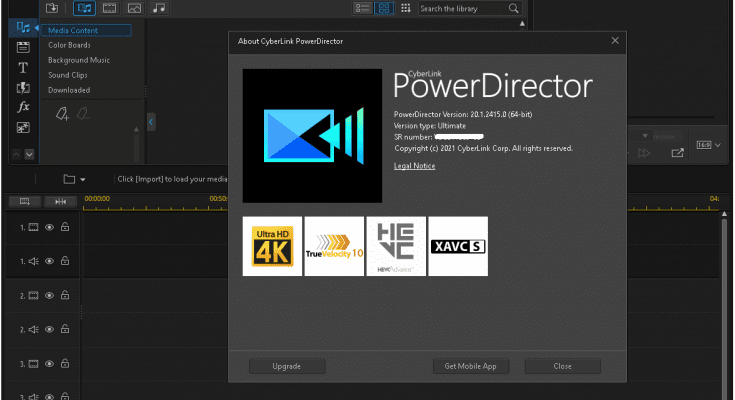
Task: Toggle visibility of video track 3
Action: pyautogui.click(x=49, y=364)
